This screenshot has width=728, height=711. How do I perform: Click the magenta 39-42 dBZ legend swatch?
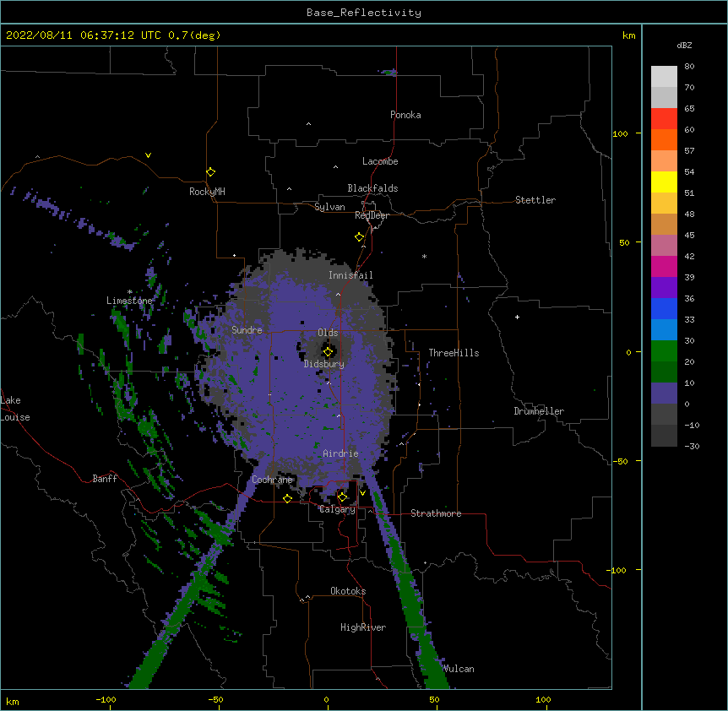(664, 266)
